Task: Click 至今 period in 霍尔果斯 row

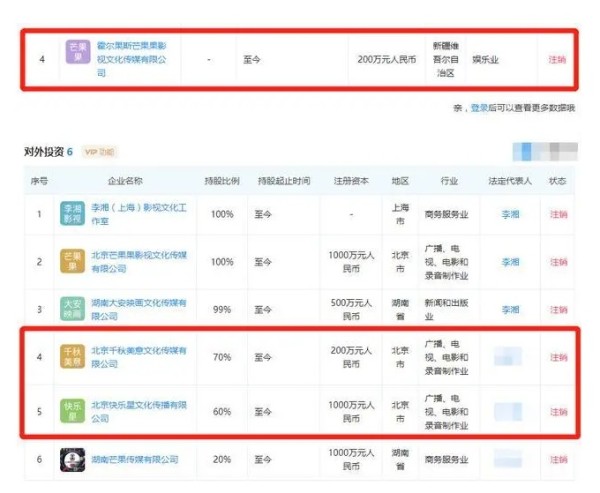Action: pos(252,59)
